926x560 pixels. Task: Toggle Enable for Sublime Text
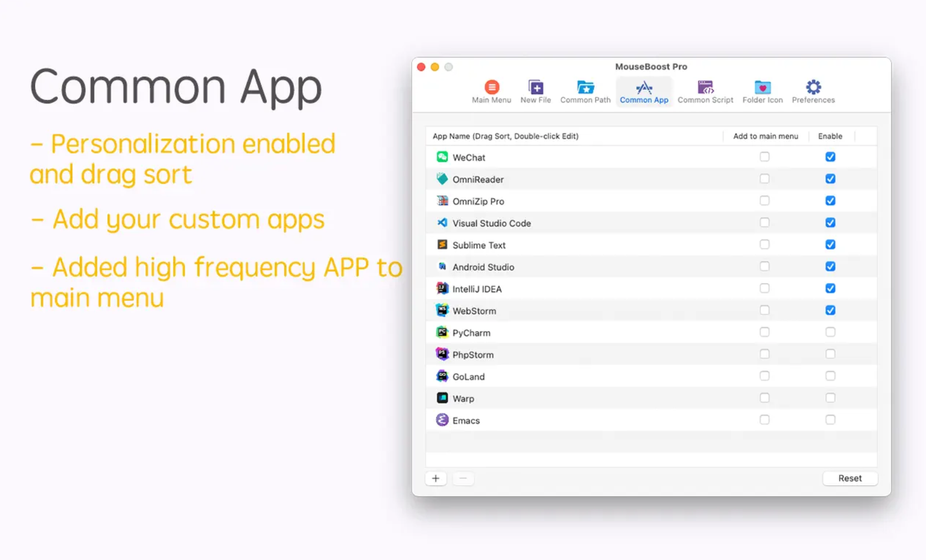coord(830,245)
